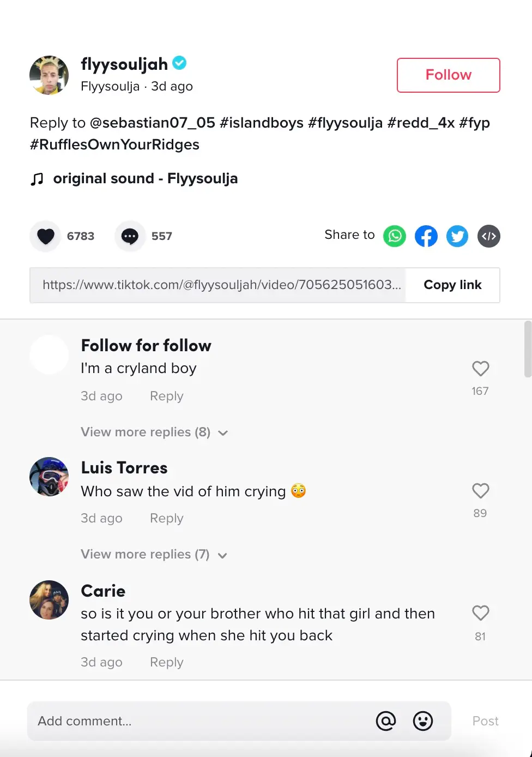
Task: Open the embed code option
Action: (488, 236)
